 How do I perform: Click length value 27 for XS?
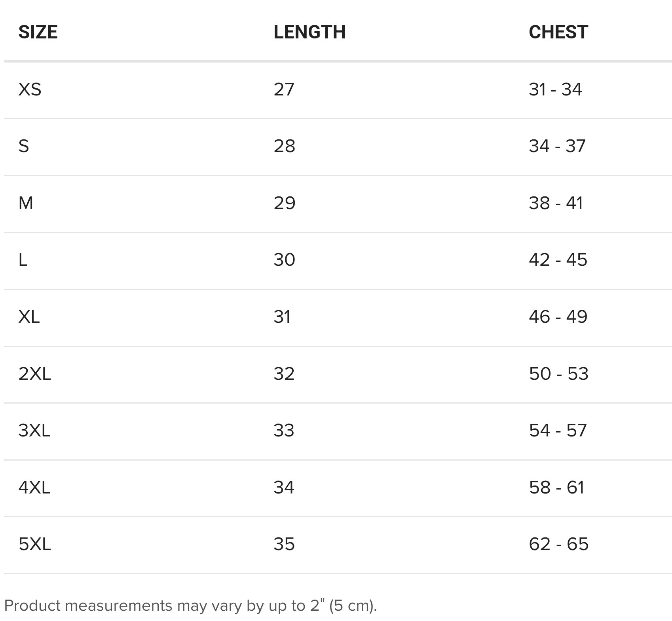point(284,89)
